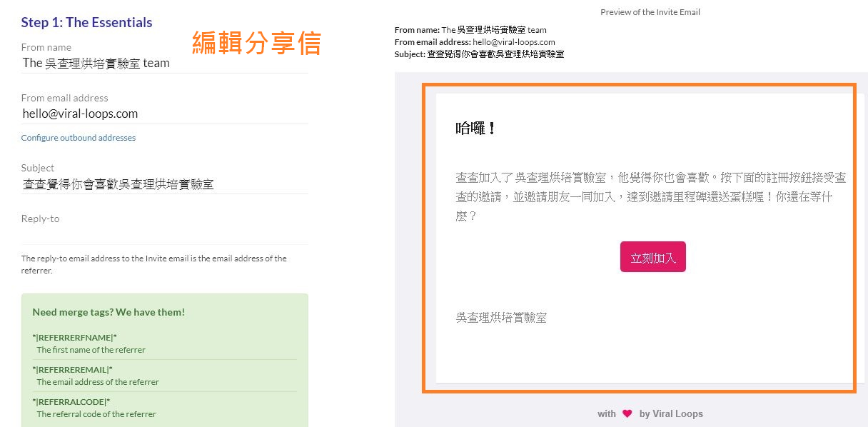Click the heart icon by Viral Loops
The height and width of the screenshot is (427, 868).
[x=627, y=413]
